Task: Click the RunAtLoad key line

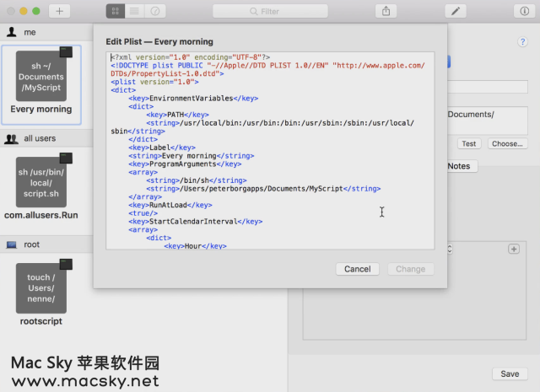Action: pyautogui.click(x=170, y=205)
